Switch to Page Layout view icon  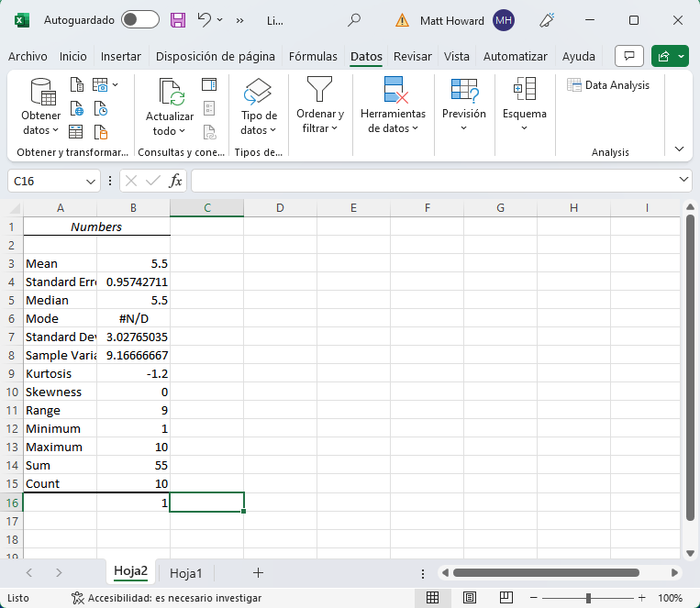click(x=470, y=598)
